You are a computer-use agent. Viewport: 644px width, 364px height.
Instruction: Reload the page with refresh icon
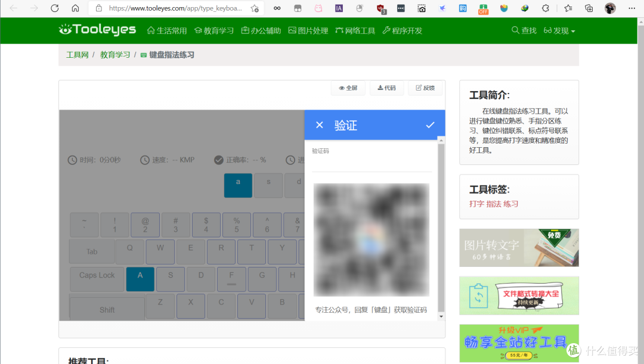[x=55, y=8]
